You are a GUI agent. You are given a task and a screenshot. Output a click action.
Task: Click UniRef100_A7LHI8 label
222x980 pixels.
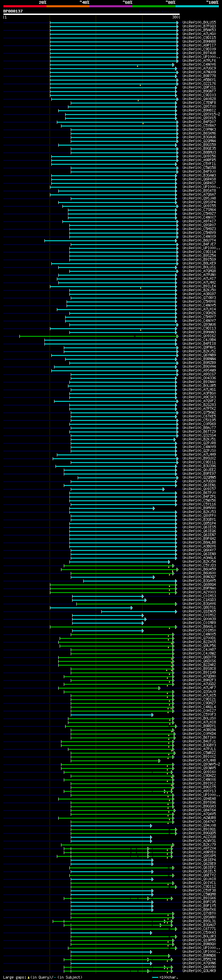(199, 722)
